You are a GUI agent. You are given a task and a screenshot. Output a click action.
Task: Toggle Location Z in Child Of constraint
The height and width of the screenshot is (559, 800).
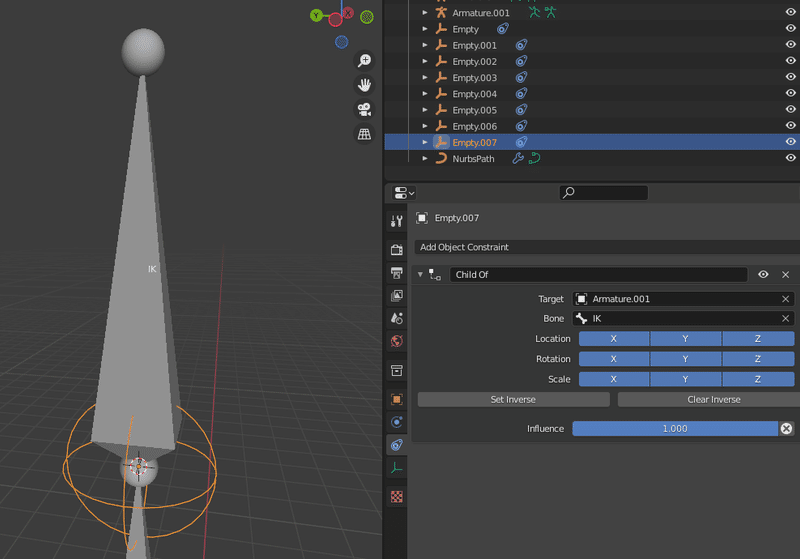point(758,339)
